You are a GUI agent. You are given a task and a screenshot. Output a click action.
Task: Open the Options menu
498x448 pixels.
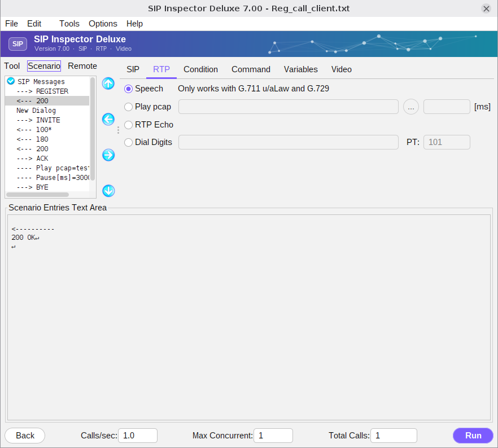103,24
